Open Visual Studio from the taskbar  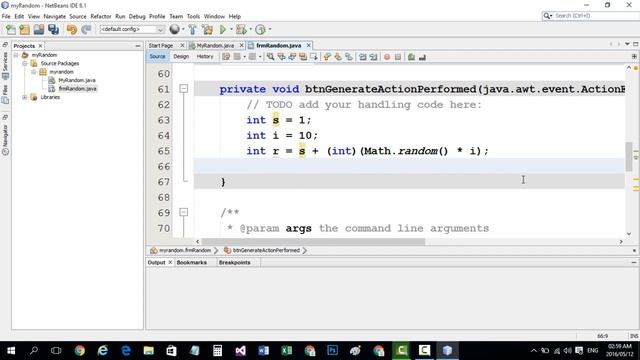click(x=240, y=351)
